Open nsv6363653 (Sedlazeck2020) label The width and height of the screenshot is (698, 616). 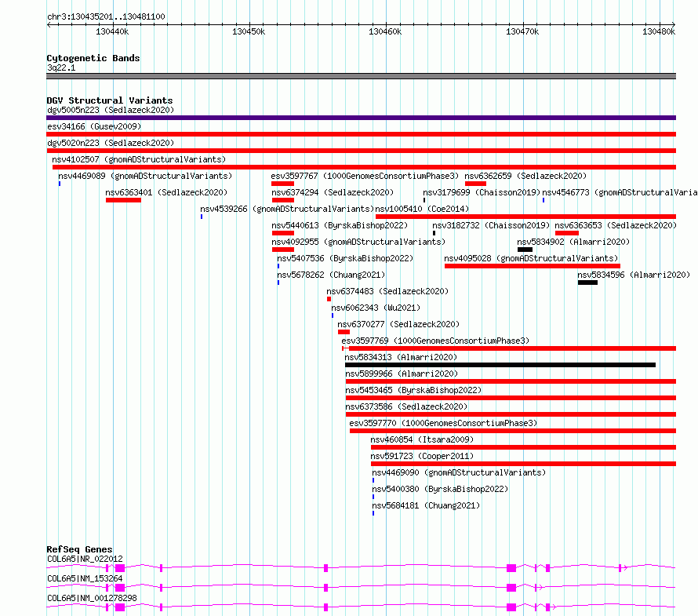[616, 225]
